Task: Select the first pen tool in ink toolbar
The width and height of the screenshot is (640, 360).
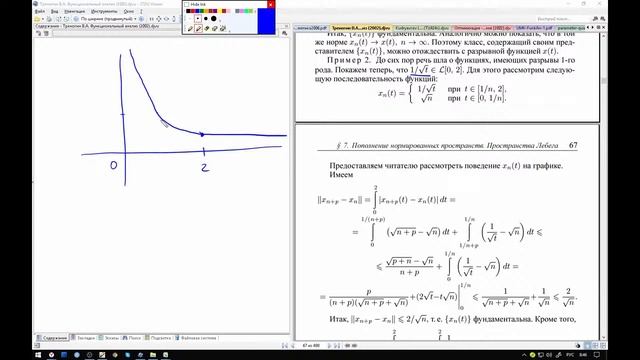Action: tap(190, 29)
